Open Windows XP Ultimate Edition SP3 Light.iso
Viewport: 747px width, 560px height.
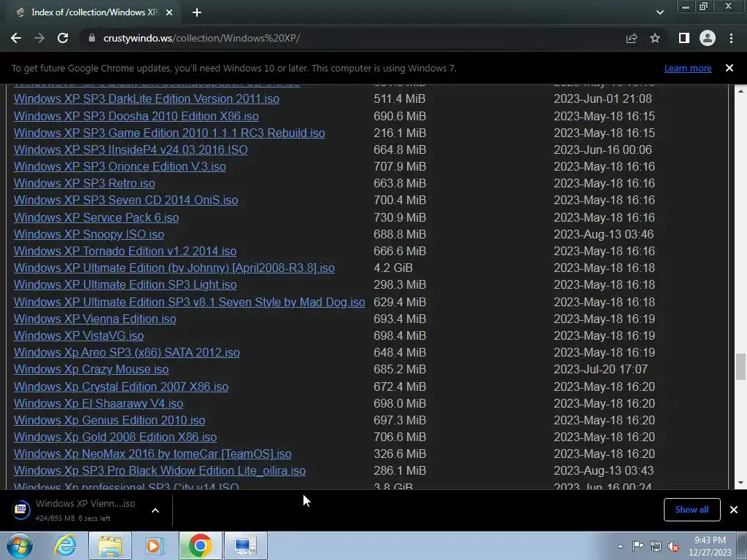pyautogui.click(x=125, y=284)
